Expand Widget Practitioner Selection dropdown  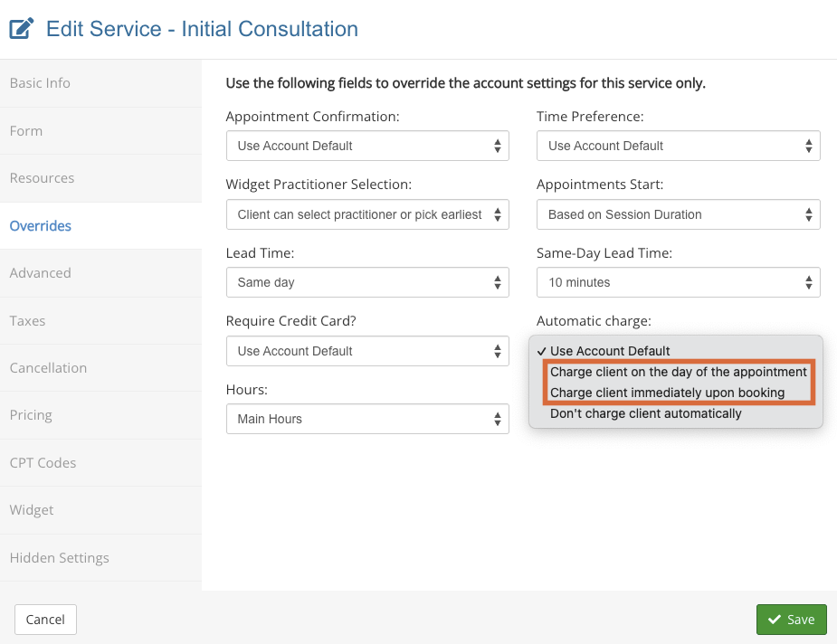[x=366, y=214]
